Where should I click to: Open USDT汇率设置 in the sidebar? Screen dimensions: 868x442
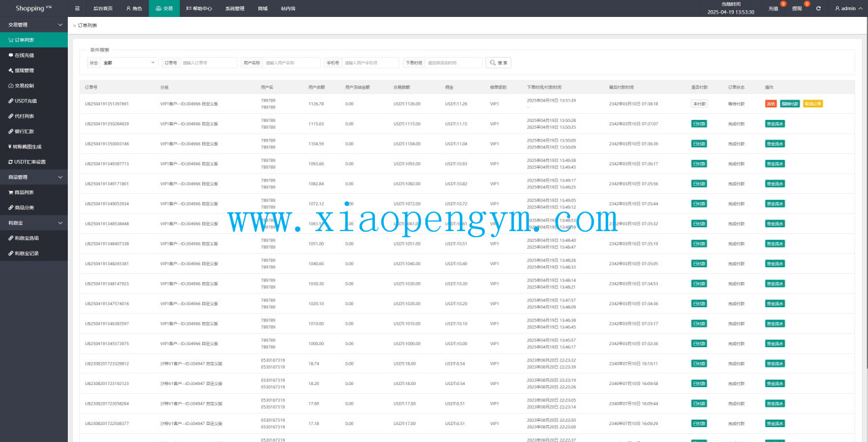(34, 162)
